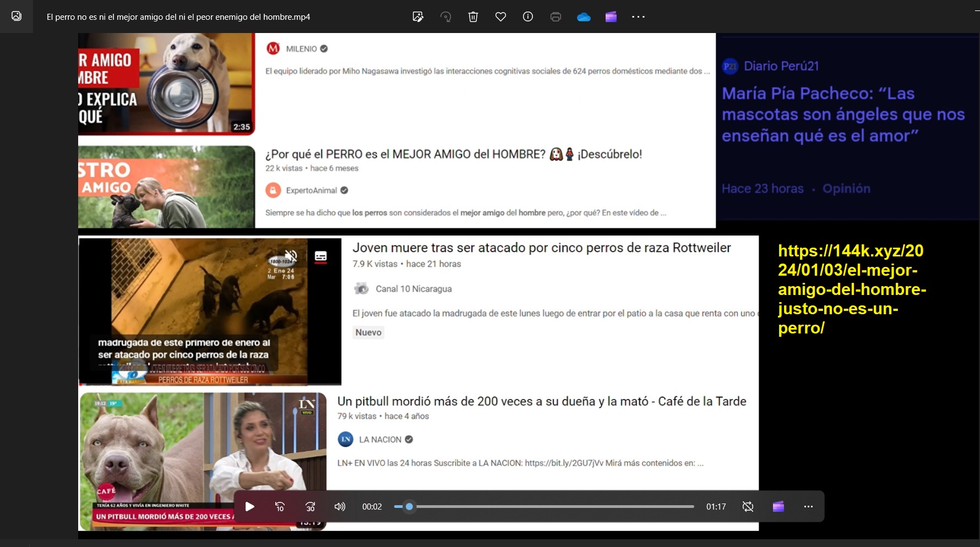Viewport: 980px width, 547px height.
Task: Mark video as favorite with heart icon
Action: point(500,17)
